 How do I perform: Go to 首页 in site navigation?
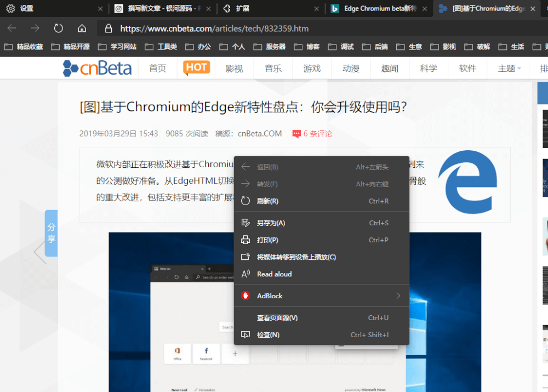[158, 69]
